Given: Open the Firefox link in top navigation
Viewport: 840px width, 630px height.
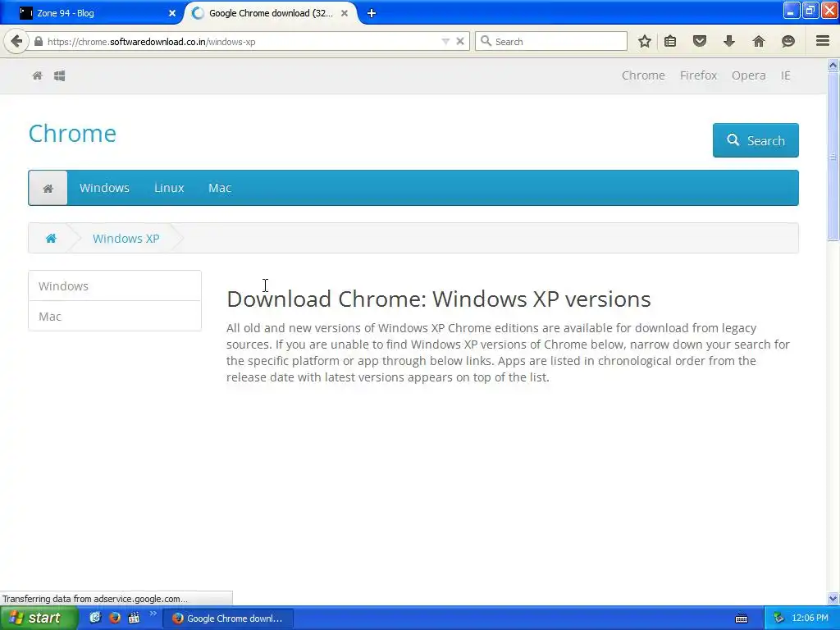Looking at the screenshot, I should (x=698, y=75).
